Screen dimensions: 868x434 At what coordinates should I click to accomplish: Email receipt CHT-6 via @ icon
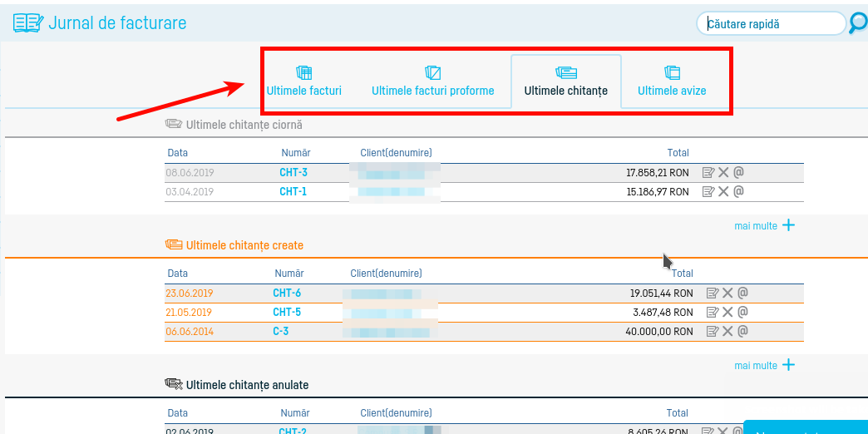click(742, 292)
